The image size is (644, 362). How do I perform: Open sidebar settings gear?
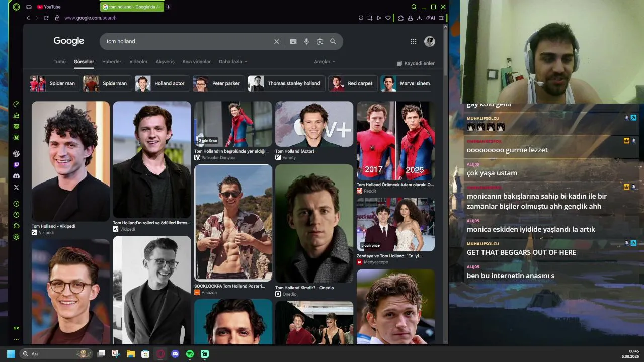16,237
